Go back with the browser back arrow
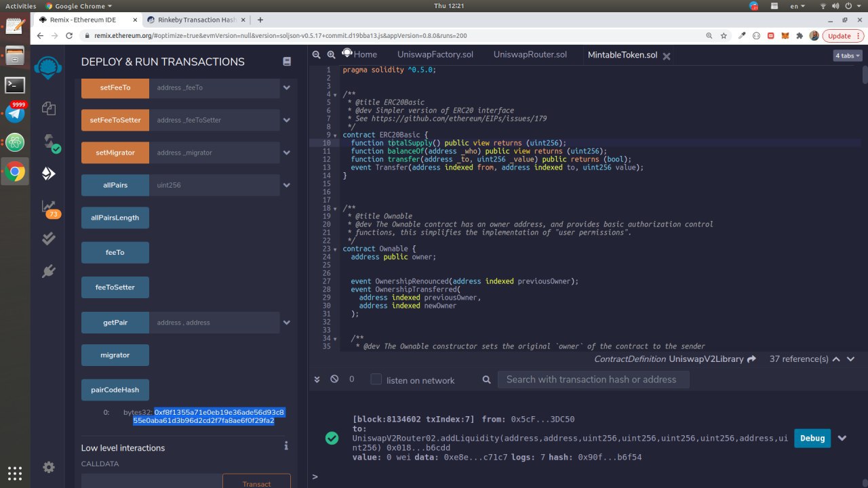Image resolution: width=868 pixels, height=488 pixels. point(41,36)
